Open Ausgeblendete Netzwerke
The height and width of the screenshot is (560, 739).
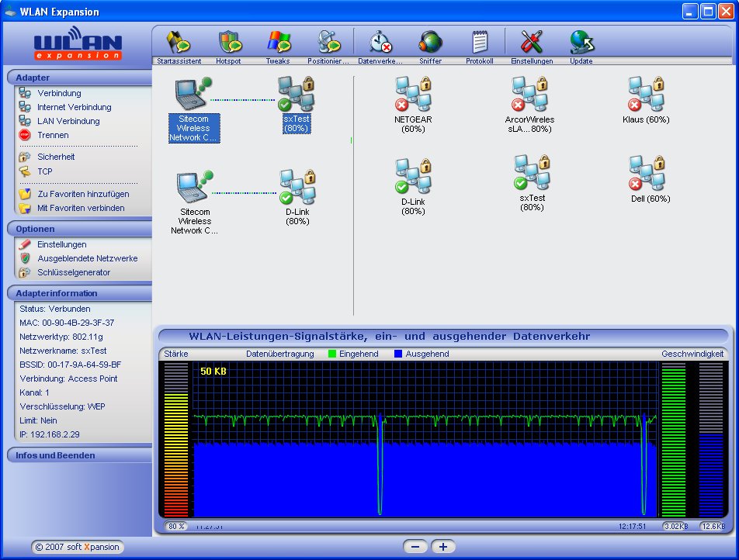coord(87,258)
